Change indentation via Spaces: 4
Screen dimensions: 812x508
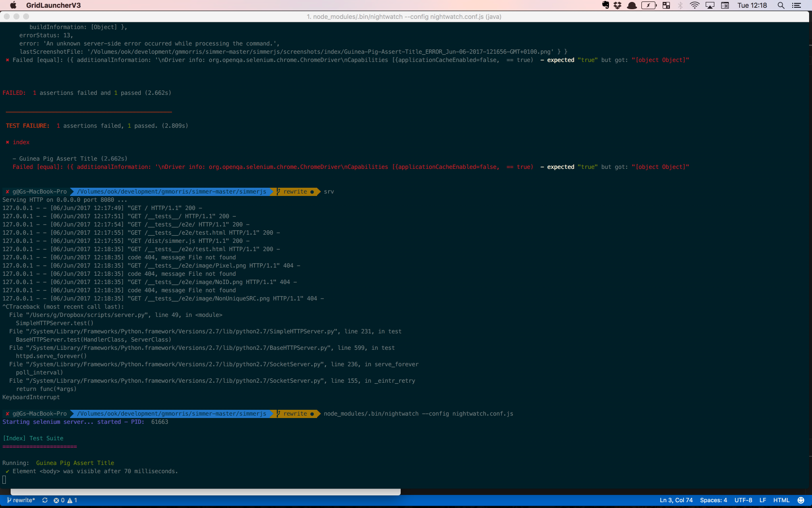coord(713,500)
